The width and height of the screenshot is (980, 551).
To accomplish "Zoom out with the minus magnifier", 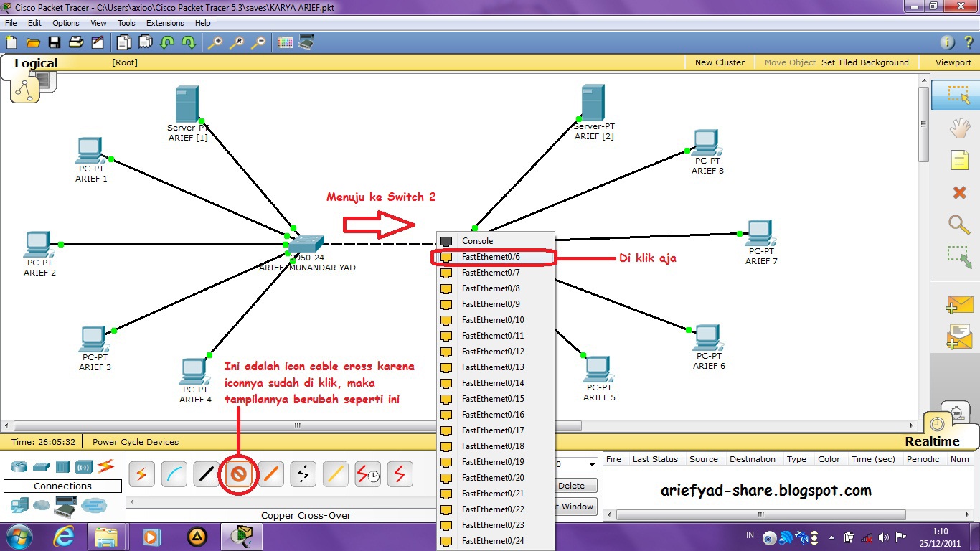I will click(258, 42).
